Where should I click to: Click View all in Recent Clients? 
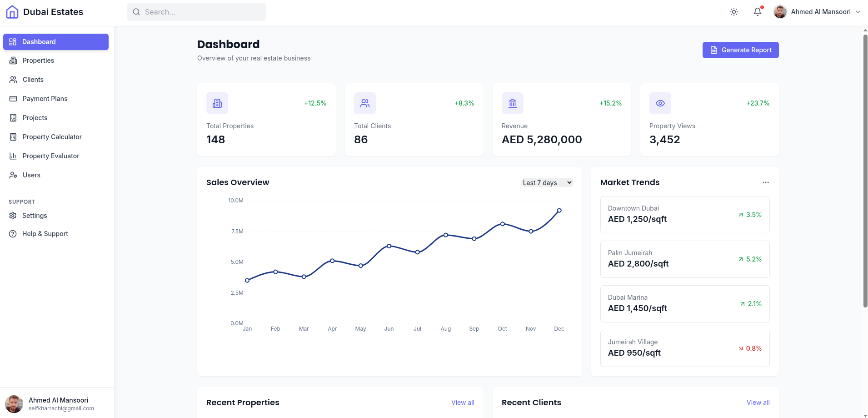click(758, 403)
